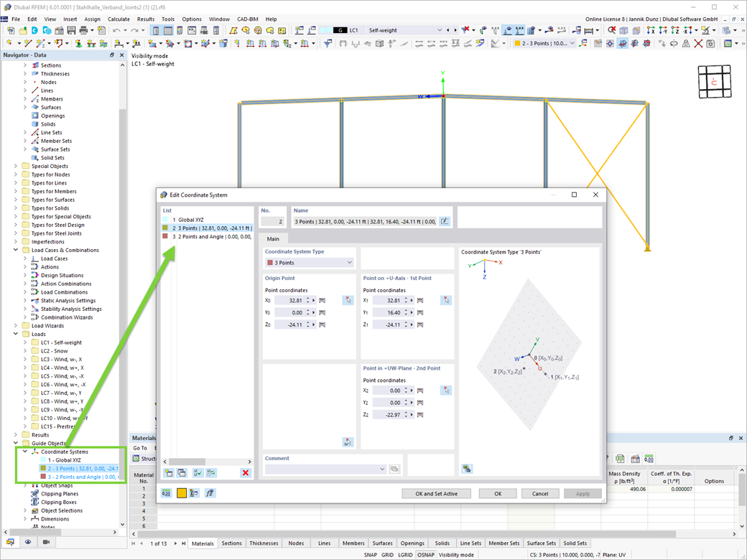Pick Origin Point graphically with cursor icon
The height and width of the screenshot is (560, 747).
[348, 300]
